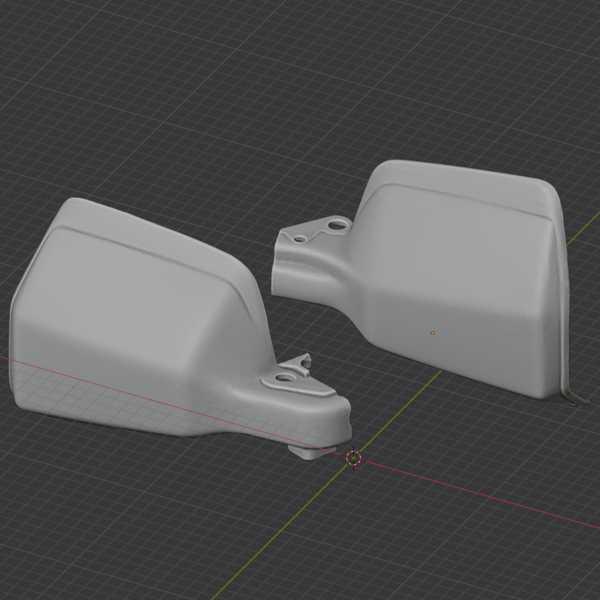
Task: Click the mounting hole on left guard bracket
Action: (283, 378)
